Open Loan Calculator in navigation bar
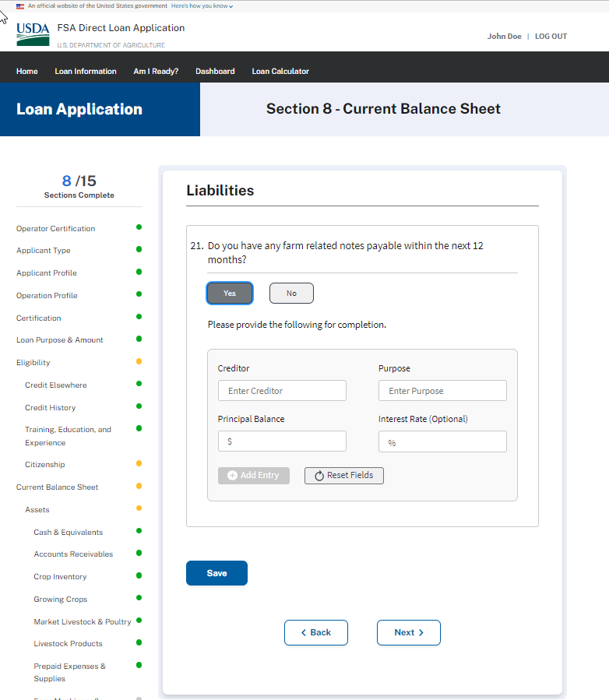Image resolution: width=609 pixels, height=700 pixels. click(x=280, y=71)
